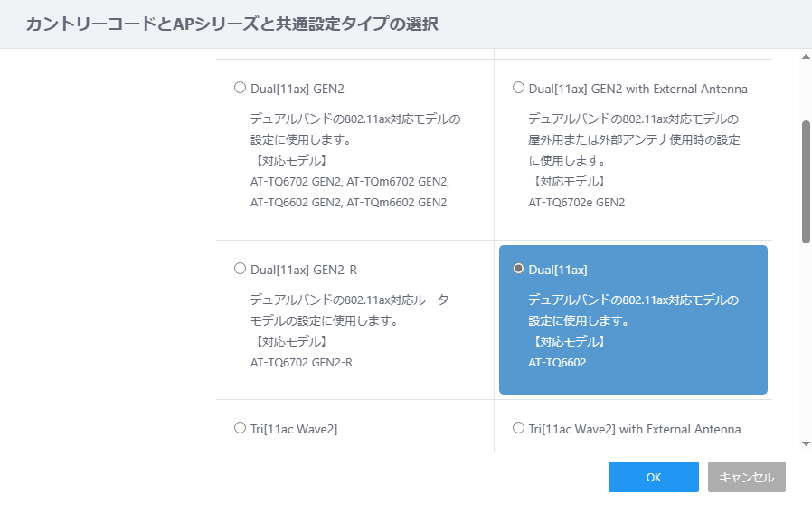Click the AT-TQ6702e GEN2 supported model text
Viewport: 812px width, 514px height.
tap(576, 202)
